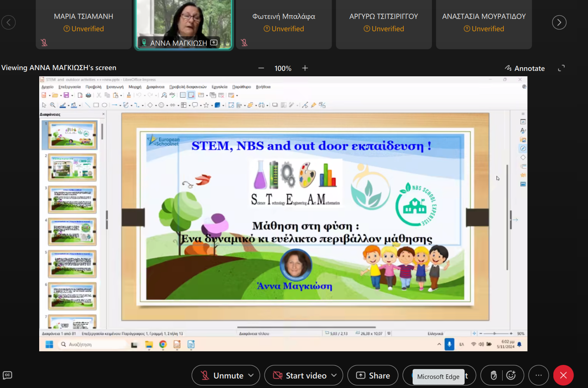Zoom out the shared screen view
The image size is (588, 388).
tap(261, 68)
